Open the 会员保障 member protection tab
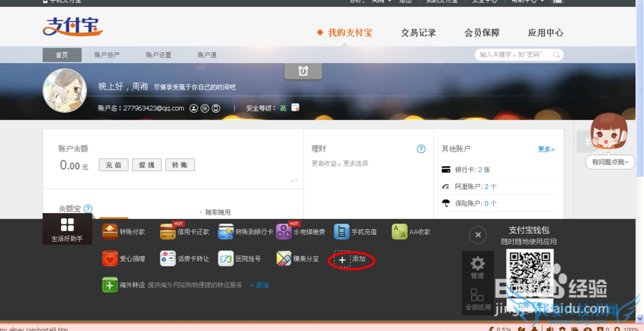The width and height of the screenshot is (644, 331). point(482,33)
